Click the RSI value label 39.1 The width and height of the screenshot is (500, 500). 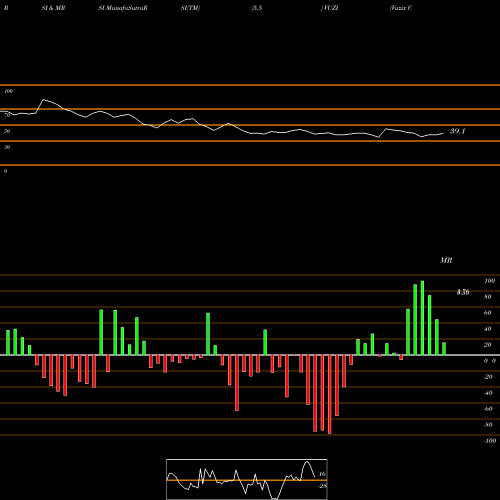[x=457, y=131]
